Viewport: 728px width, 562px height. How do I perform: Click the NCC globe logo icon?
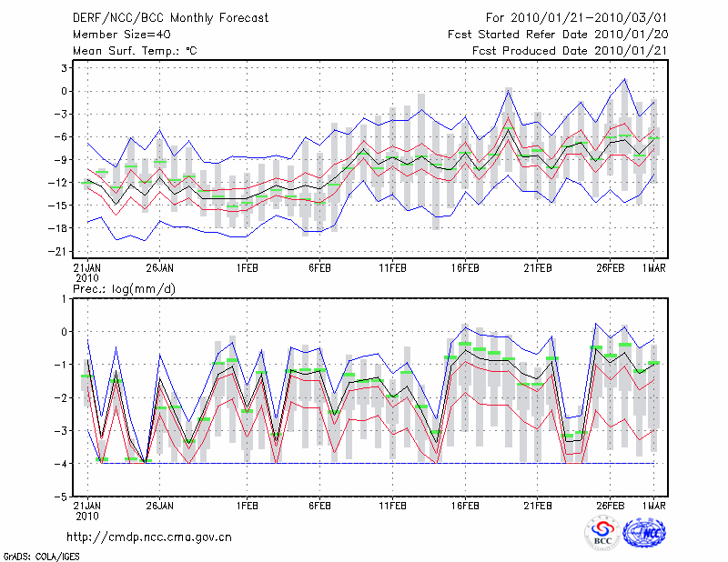click(x=643, y=534)
